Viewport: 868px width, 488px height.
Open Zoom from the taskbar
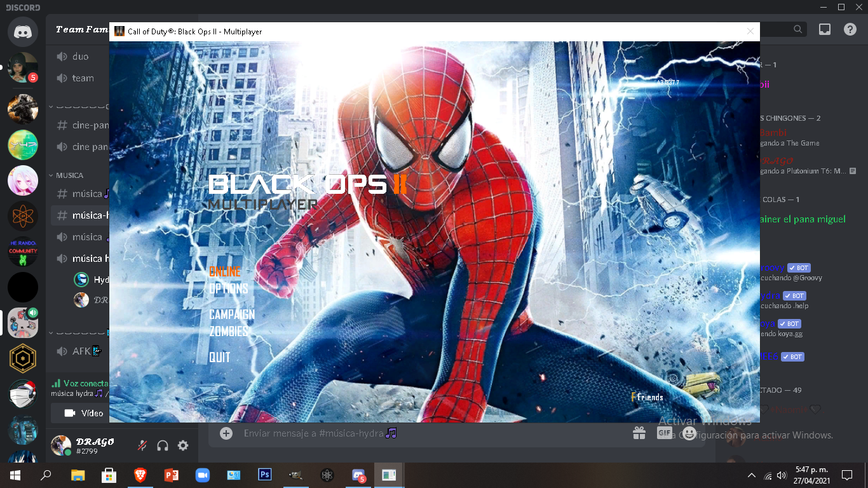(x=202, y=475)
